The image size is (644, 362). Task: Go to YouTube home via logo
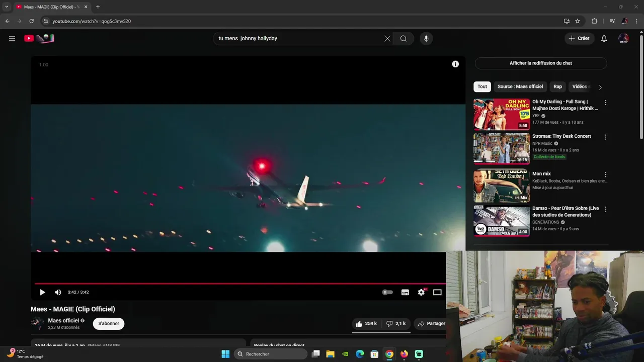pos(39,38)
